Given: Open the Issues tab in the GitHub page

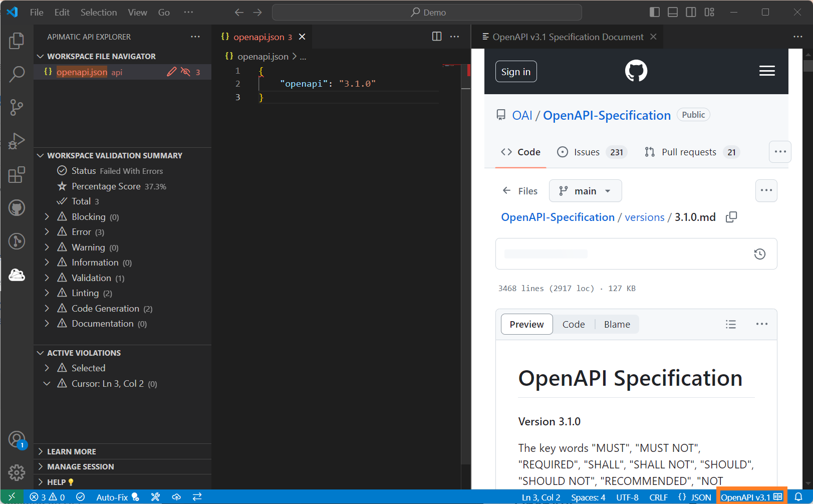Looking at the screenshot, I should point(591,152).
